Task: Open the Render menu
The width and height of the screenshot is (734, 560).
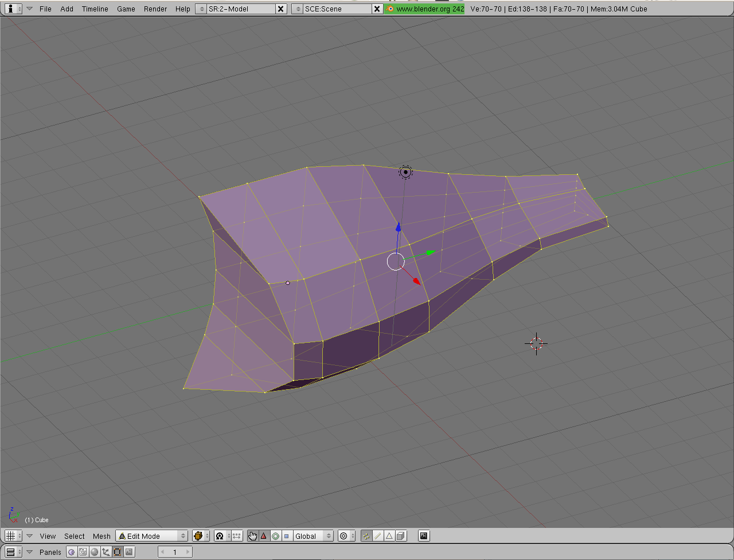Action: point(155,9)
